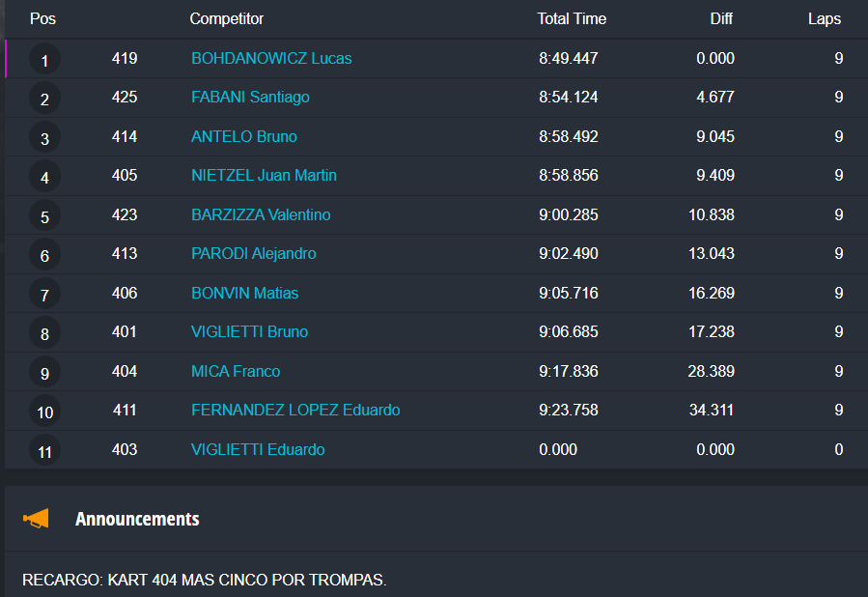The height and width of the screenshot is (597, 868).
Task: Click the Competitor column header
Action: 227,18
